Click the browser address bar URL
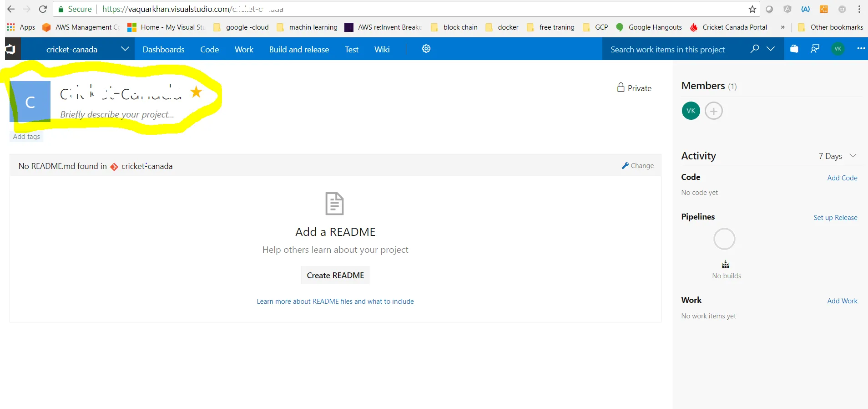Screen dimensions: 868x409 coord(192,9)
